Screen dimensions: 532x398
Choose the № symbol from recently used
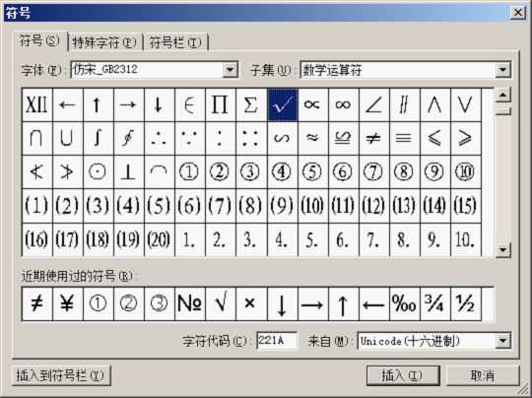click(190, 304)
